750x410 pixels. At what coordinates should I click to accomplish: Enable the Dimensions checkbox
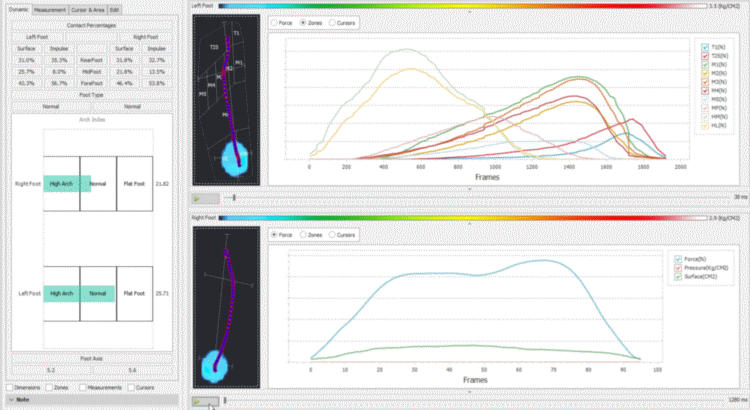pos(10,388)
